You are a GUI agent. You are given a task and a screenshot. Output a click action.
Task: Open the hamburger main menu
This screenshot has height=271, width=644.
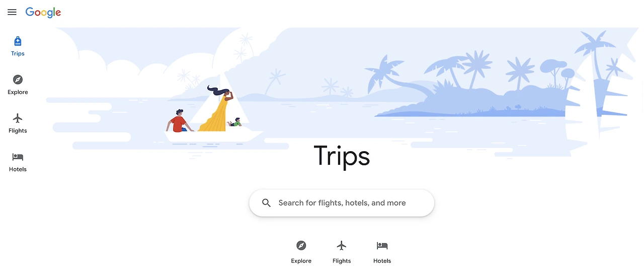tap(12, 12)
